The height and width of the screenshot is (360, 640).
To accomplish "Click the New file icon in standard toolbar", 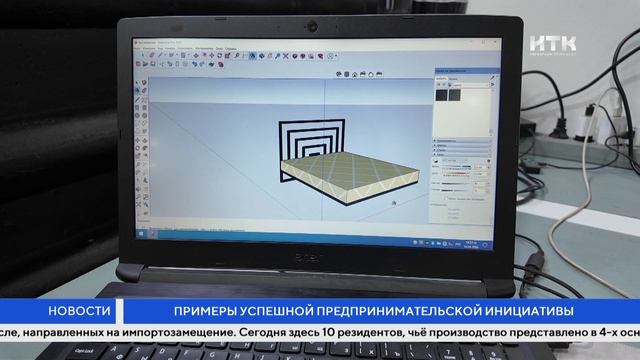I will (x=138, y=64).
